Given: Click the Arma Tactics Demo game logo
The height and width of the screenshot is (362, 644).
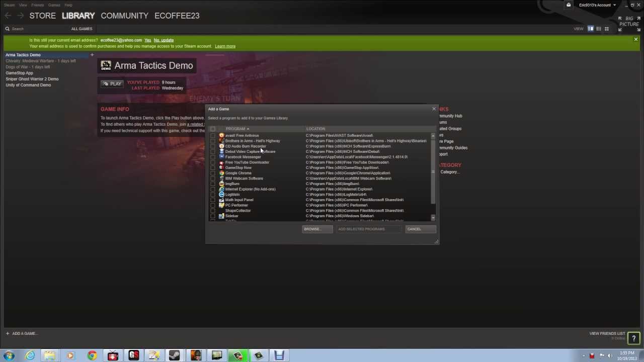Looking at the screenshot, I should (x=106, y=65).
